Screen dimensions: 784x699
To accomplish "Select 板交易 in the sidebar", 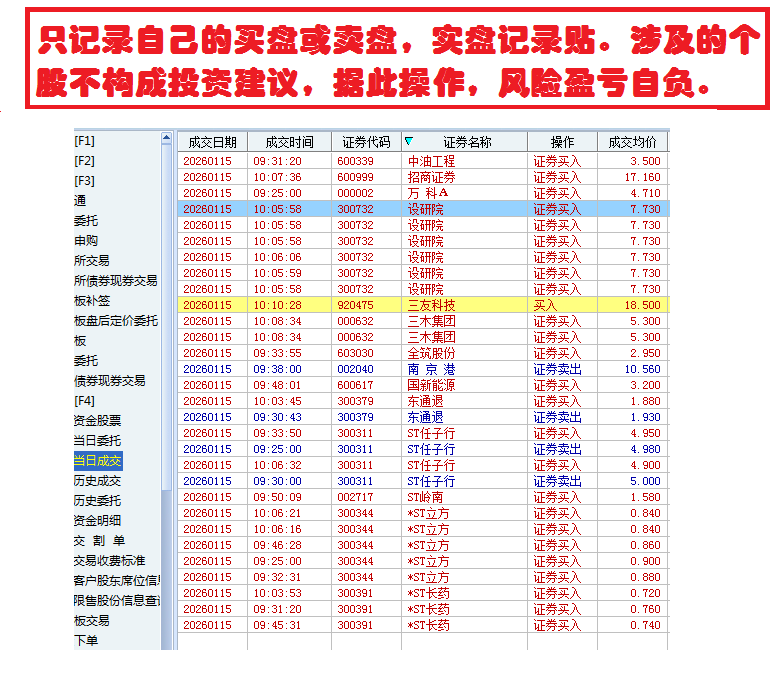I will 92,621.
